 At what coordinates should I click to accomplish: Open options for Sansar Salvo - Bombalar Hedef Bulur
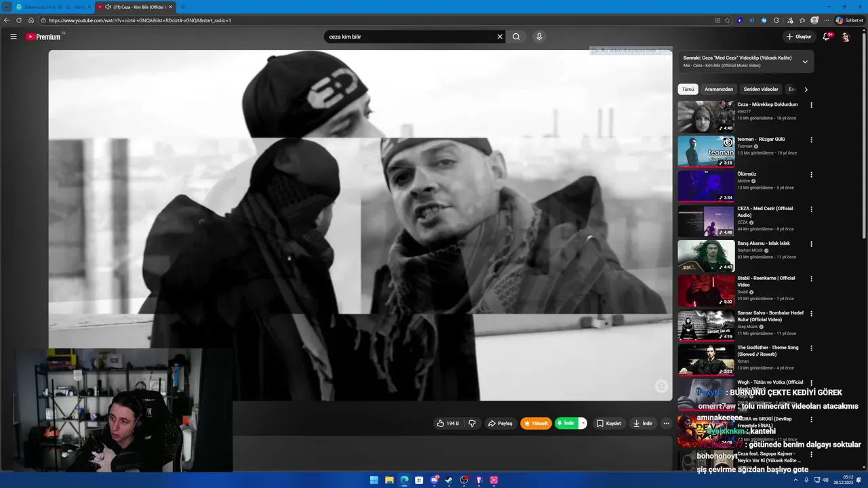coord(811,313)
